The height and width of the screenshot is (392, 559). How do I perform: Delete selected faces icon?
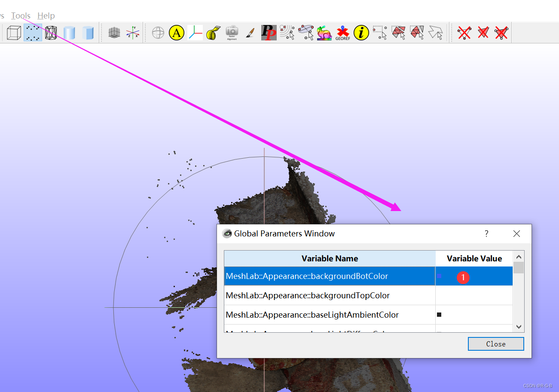[x=483, y=33]
